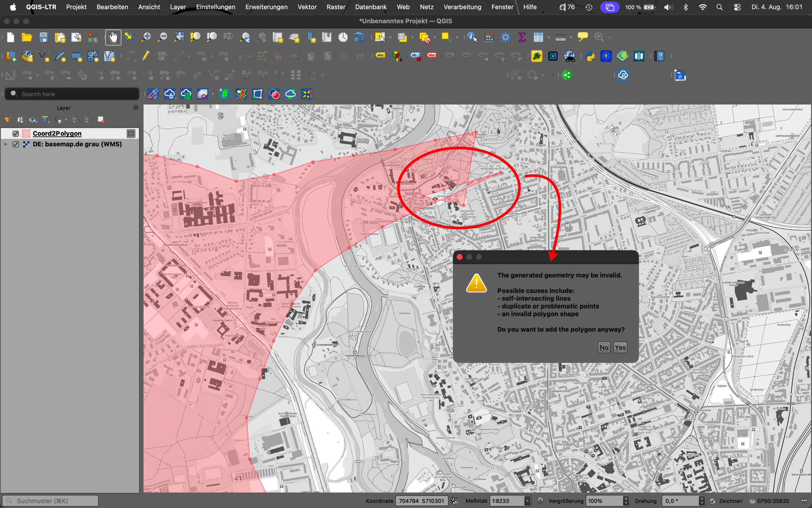Open the filter legend funnel dropdown
Viewport: 812px width, 508px height.
(x=46, y=120)
